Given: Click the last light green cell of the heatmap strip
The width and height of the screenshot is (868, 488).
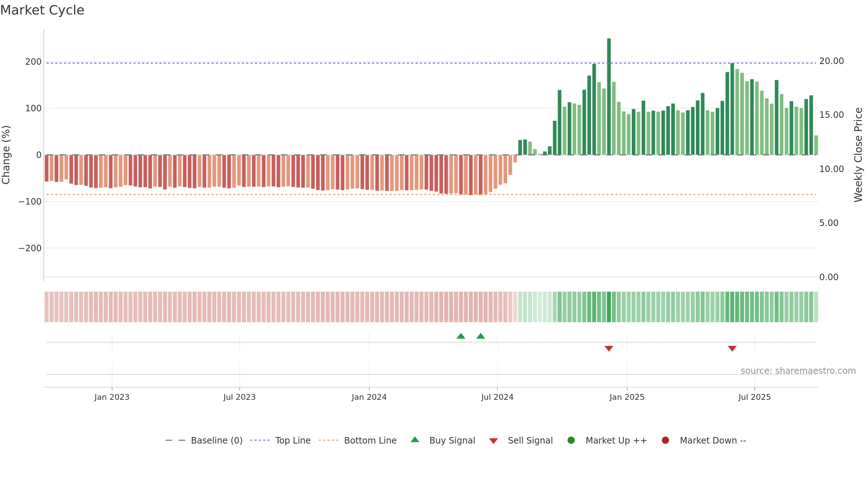Looking at the screenshot, I should [x=816, y=307].
